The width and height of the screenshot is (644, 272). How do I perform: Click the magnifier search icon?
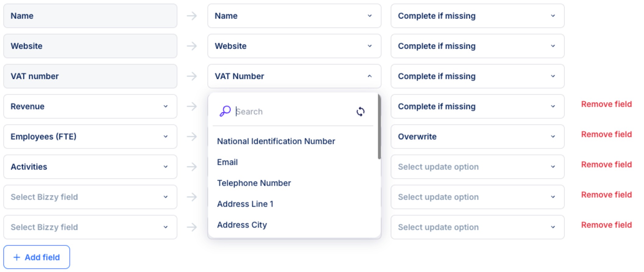pos(225,111)
